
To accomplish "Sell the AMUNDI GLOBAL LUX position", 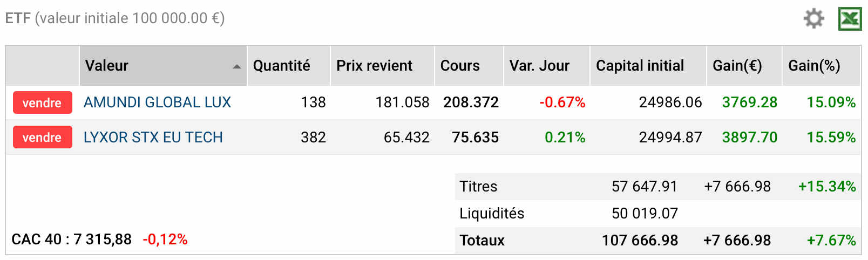I will 42,102.
